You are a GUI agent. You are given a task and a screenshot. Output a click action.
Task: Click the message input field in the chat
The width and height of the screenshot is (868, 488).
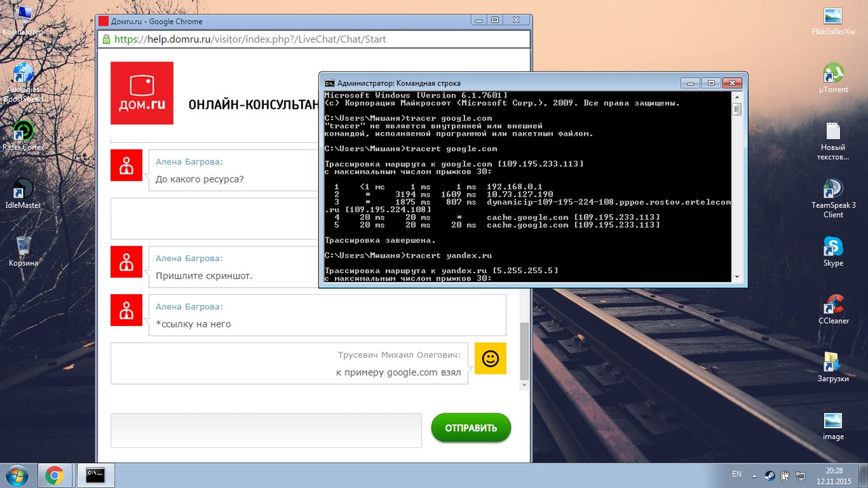tap(266, 430)
